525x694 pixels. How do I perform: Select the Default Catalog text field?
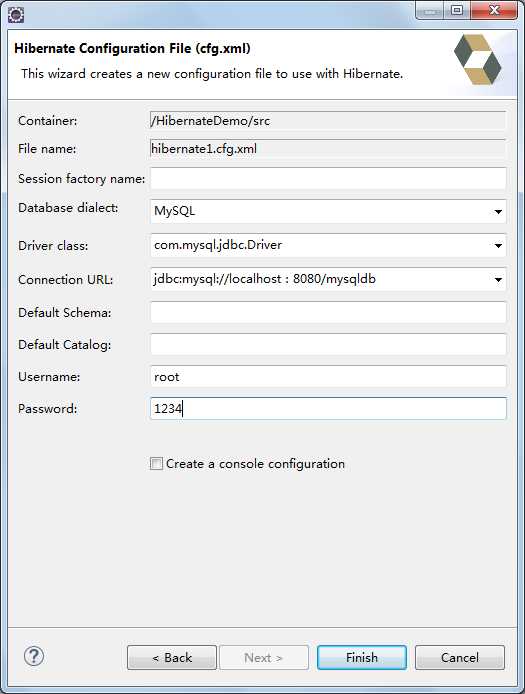[x=328, y=344]
